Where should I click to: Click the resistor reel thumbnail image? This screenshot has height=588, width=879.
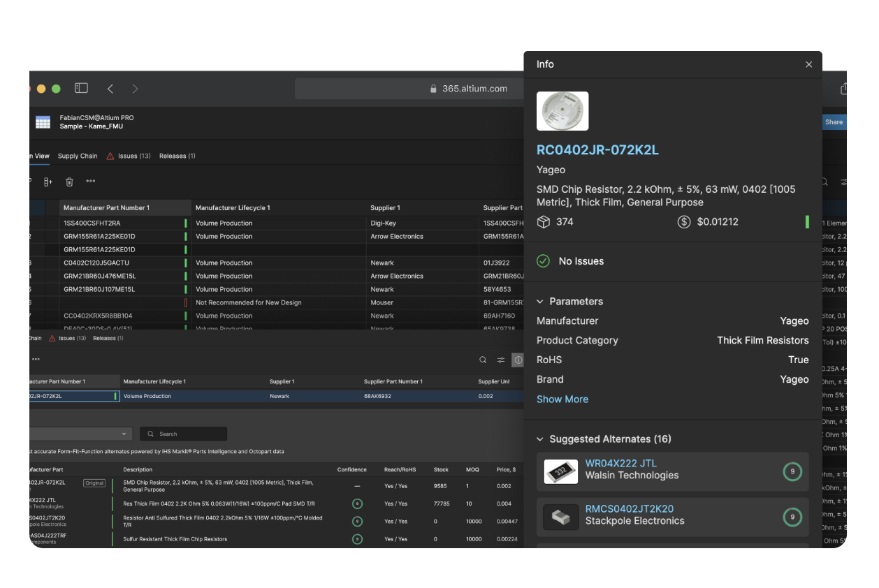tap(562, 111)
